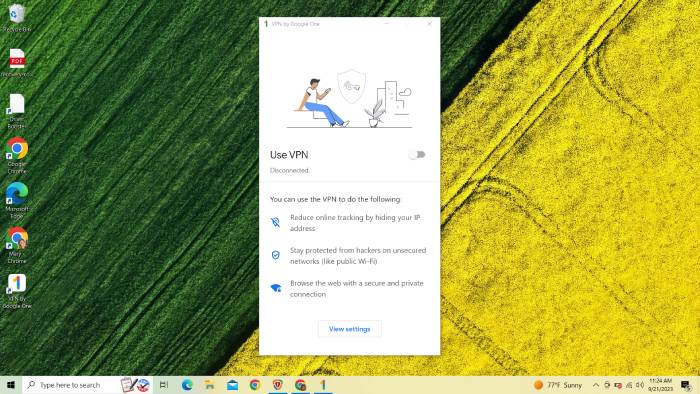This screenshot has height=394, width=700.
Task: Open the Recycle Bin desktop icon
Action: click(17, 18)
